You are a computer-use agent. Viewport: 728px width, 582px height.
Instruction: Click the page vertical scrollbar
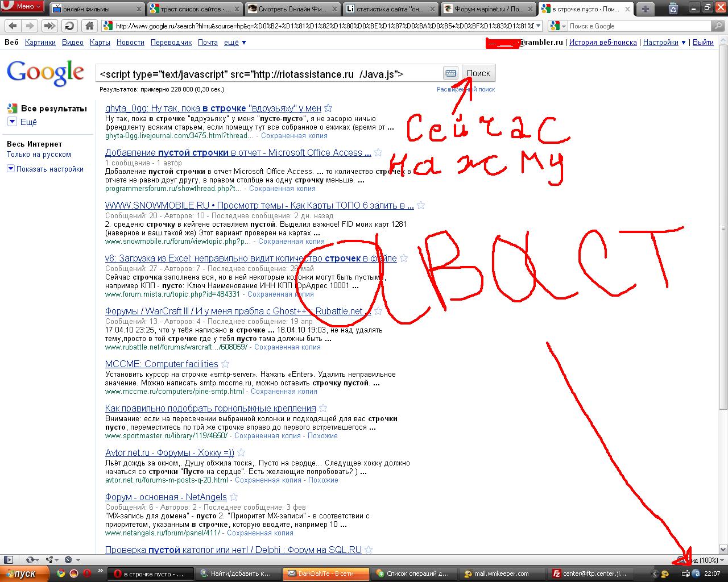point(723,227)
